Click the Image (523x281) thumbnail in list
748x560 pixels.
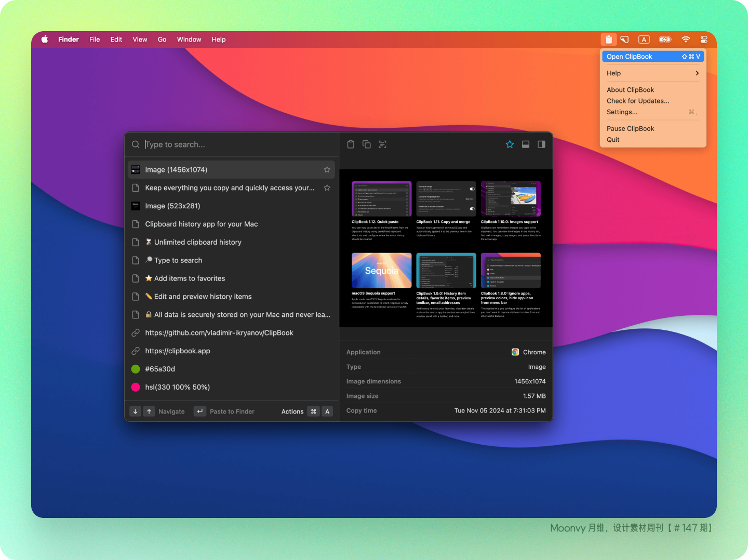click(136, 206)
